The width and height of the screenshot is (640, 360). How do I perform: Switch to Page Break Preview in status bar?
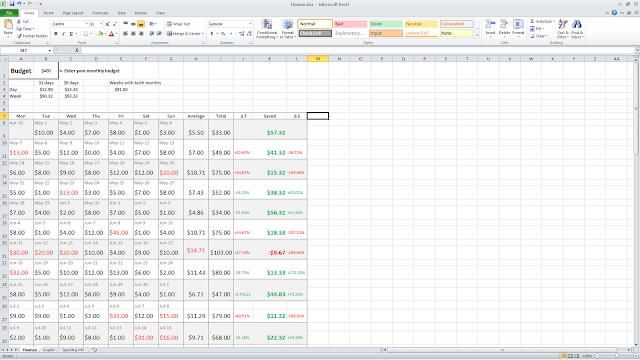pyautogui.click(x=577, y=356)
